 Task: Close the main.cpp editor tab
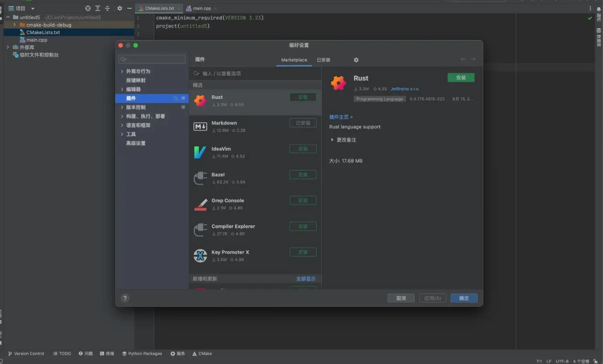coord(215,8)
